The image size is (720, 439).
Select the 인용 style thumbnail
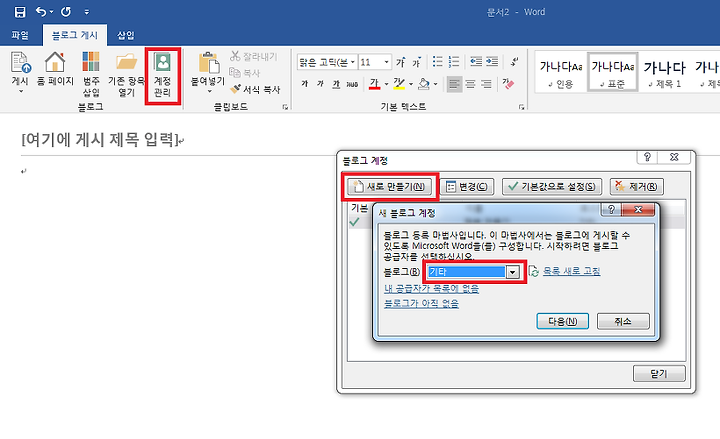click(x=561, y=73)
